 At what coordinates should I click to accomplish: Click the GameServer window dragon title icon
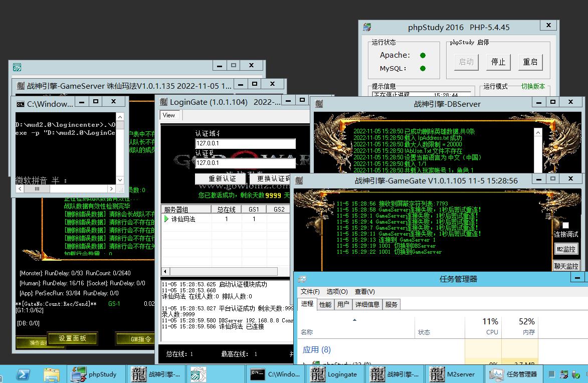tap(21, 86)
